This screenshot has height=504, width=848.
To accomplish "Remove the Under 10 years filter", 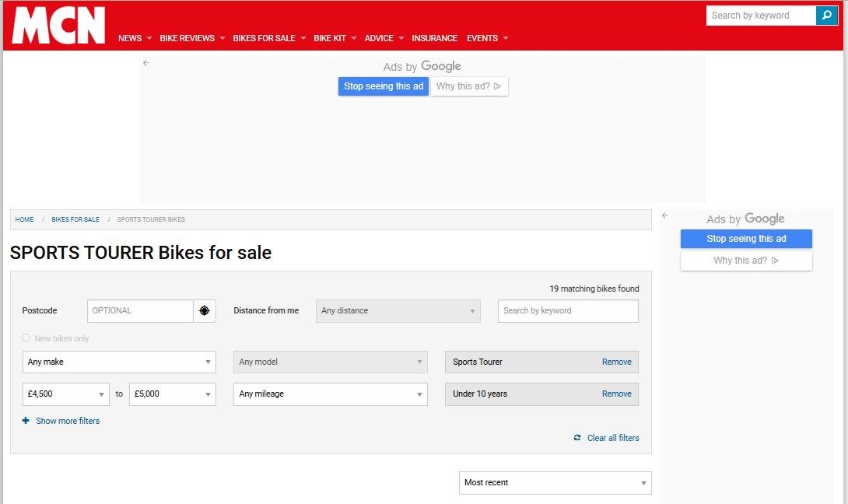I will [x=616, y=394].
